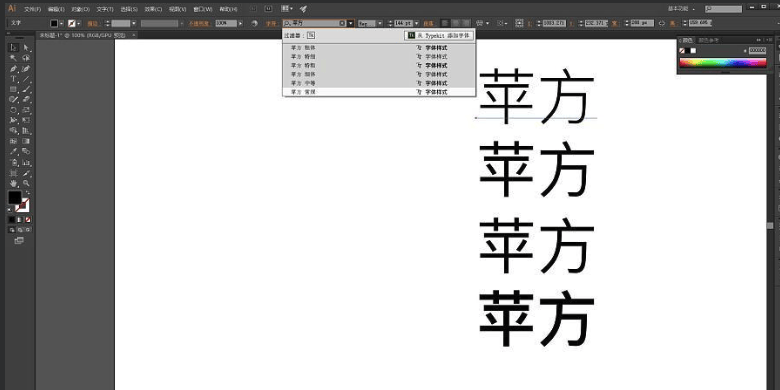Screen dimensions: 780x390
Task: Select the Blend tool
Action: point(26,152)
